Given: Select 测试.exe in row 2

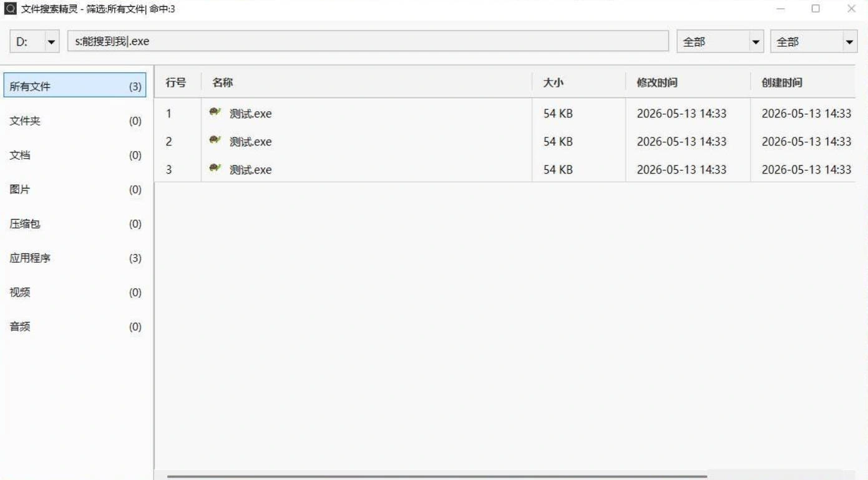Looking at the screenshot, I should click(251, 142).
